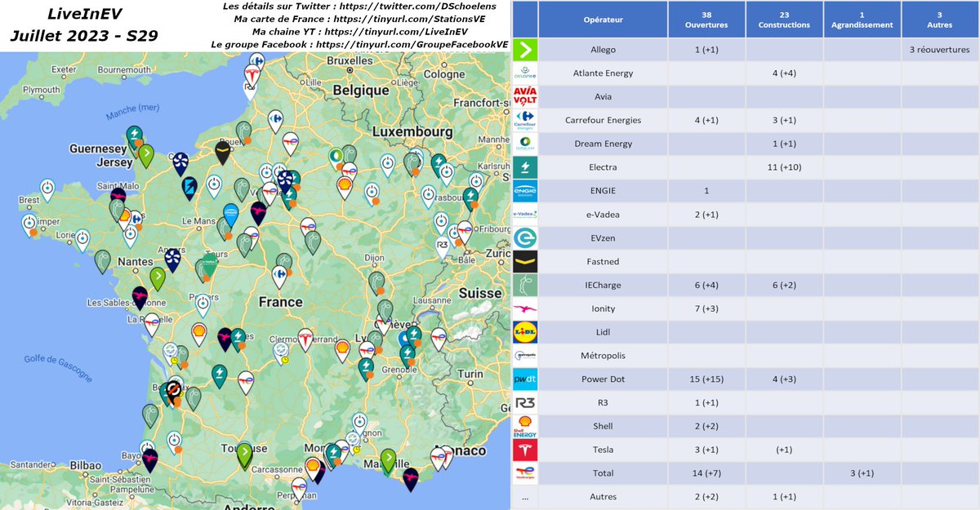Click the 3 Autres column header
This screenshot has height=510, width=980.
(939, 19)
